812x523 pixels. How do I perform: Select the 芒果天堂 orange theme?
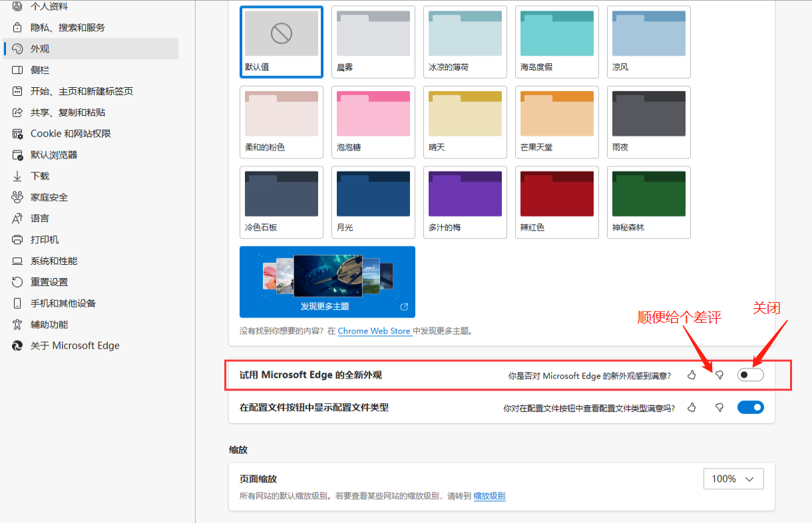click(557, 122)
